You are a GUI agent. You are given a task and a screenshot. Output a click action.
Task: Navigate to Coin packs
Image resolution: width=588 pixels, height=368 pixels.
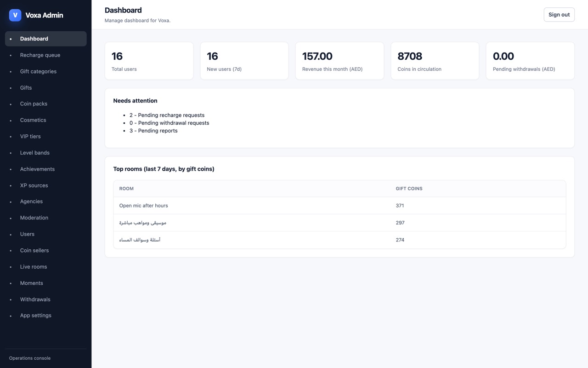tap(45, 104)
